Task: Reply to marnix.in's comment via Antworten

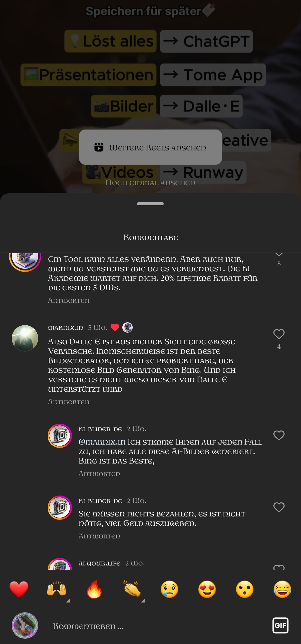Action: [69, 402]
